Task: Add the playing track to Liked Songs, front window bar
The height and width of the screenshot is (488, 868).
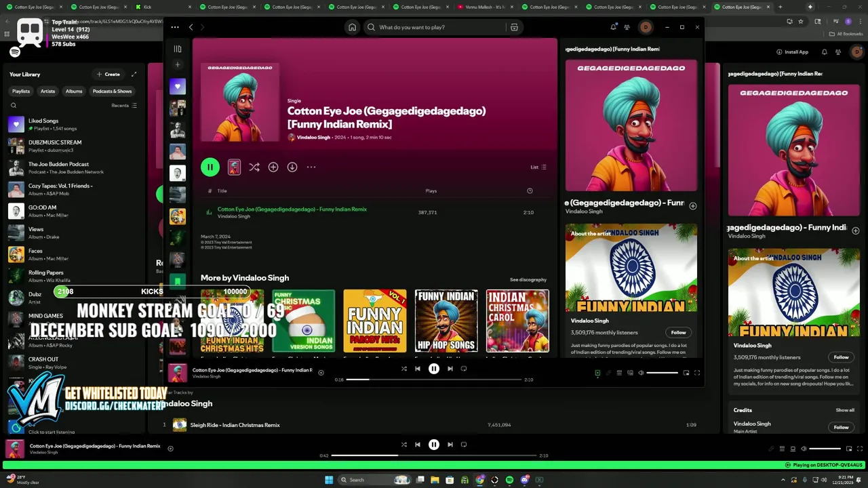Action: [321, 372]
